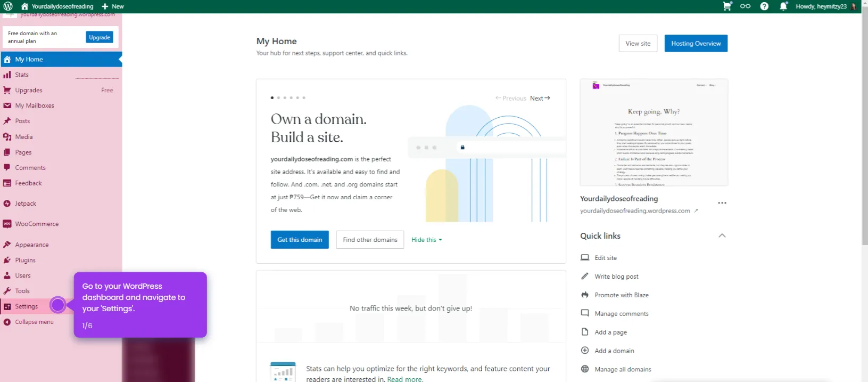
Task: Click the Appearance brush icon in sidebar
Action: (x=7, y=245)
